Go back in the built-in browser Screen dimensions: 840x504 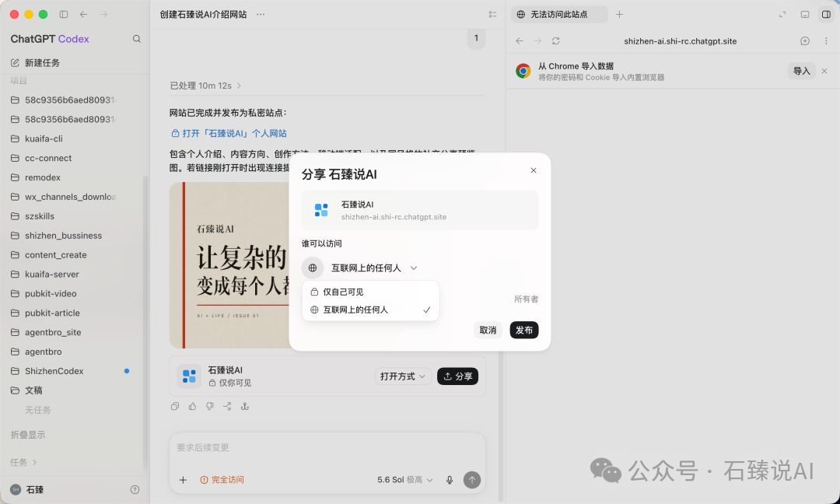point(520,40)
